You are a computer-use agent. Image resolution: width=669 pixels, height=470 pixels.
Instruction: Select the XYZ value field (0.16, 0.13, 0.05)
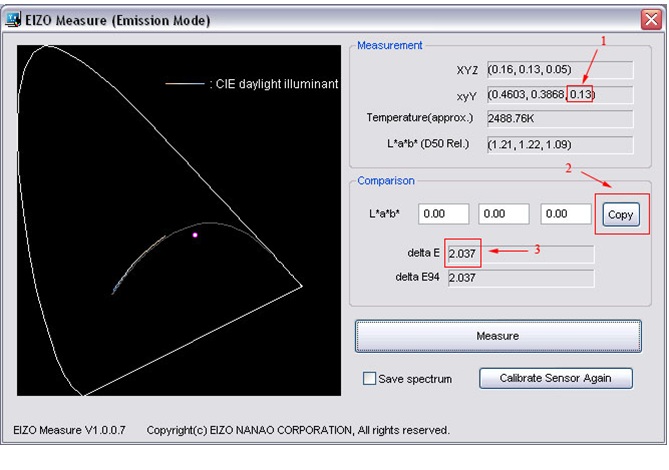tap(560, 70)
